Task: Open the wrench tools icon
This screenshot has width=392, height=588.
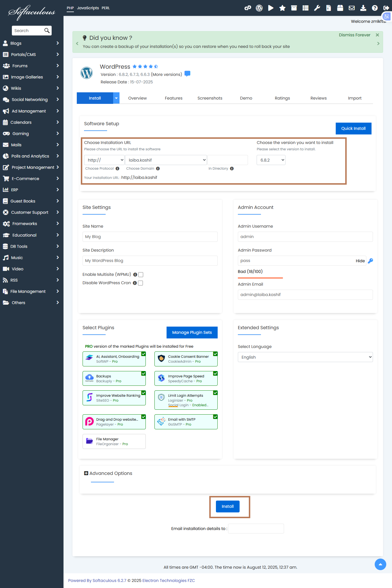Action: click(317, 8)
